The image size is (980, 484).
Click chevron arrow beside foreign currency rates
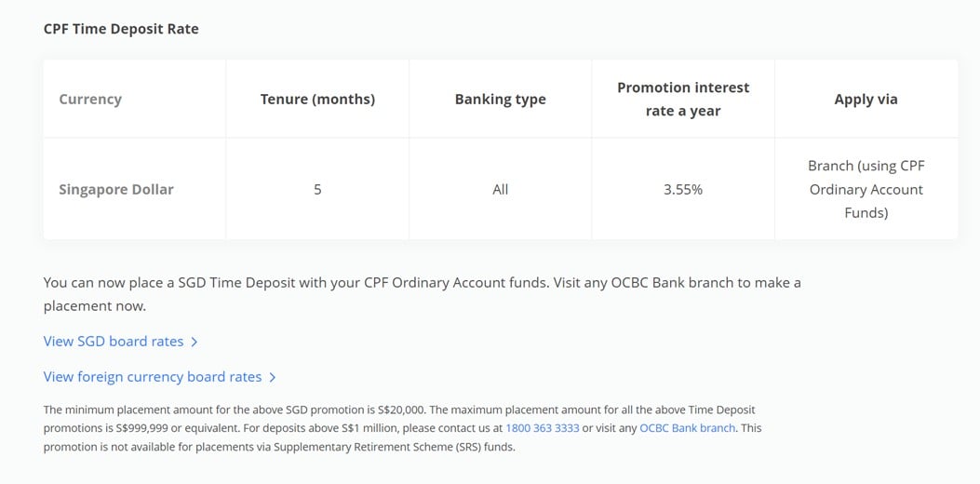pyautogui.click(x=272, y=377)
